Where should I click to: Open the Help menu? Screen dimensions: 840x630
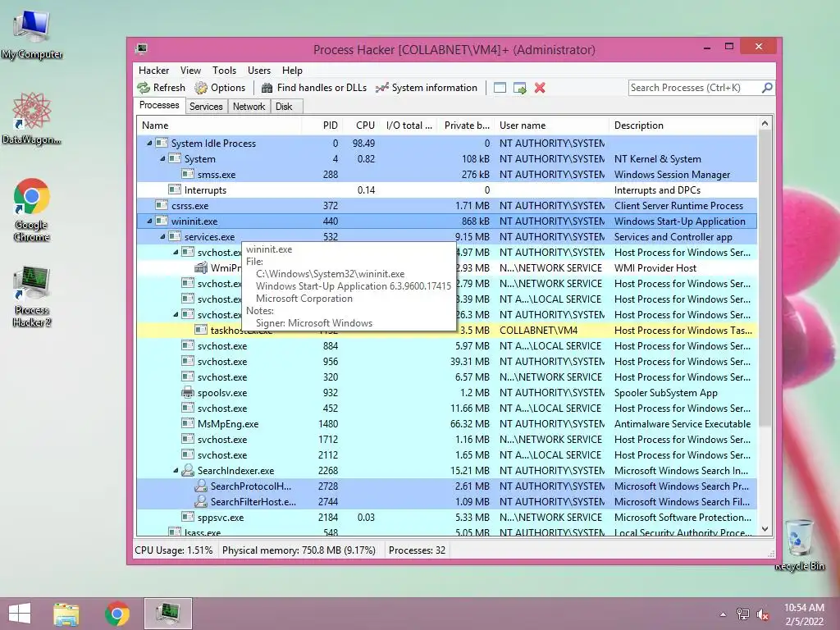[x=292, y=71]
